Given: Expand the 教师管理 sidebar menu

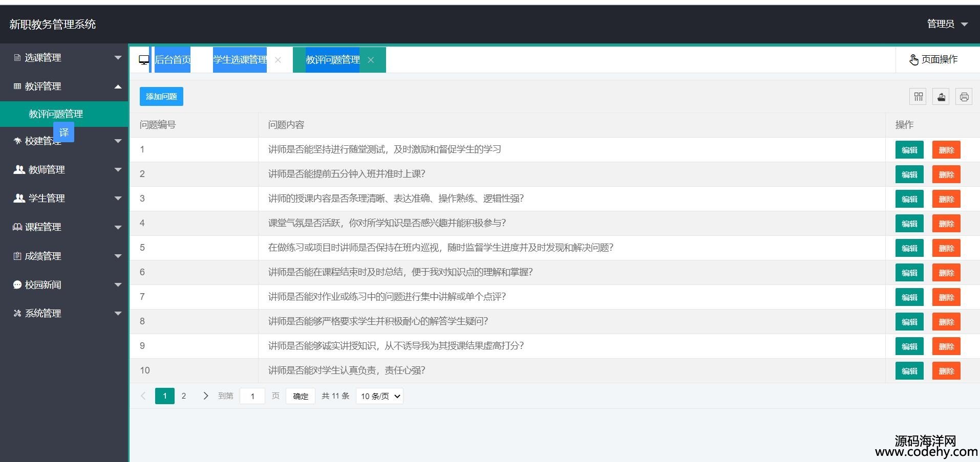Looking at the screenshot, I should 64,169.
